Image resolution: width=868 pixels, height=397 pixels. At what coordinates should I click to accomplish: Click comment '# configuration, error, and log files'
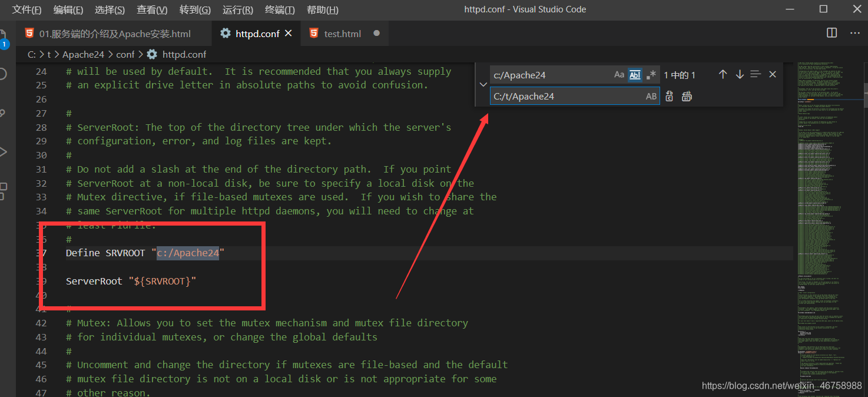pos(199,141)
